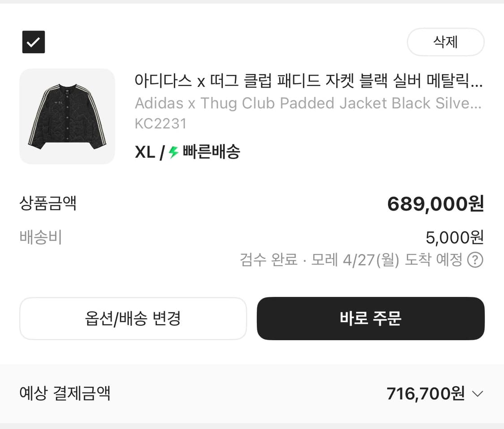Expand the 예상 결제금액 payment breakdown chevron
The height and width of the screenshot is (429, 504).
tap(477, 394)
